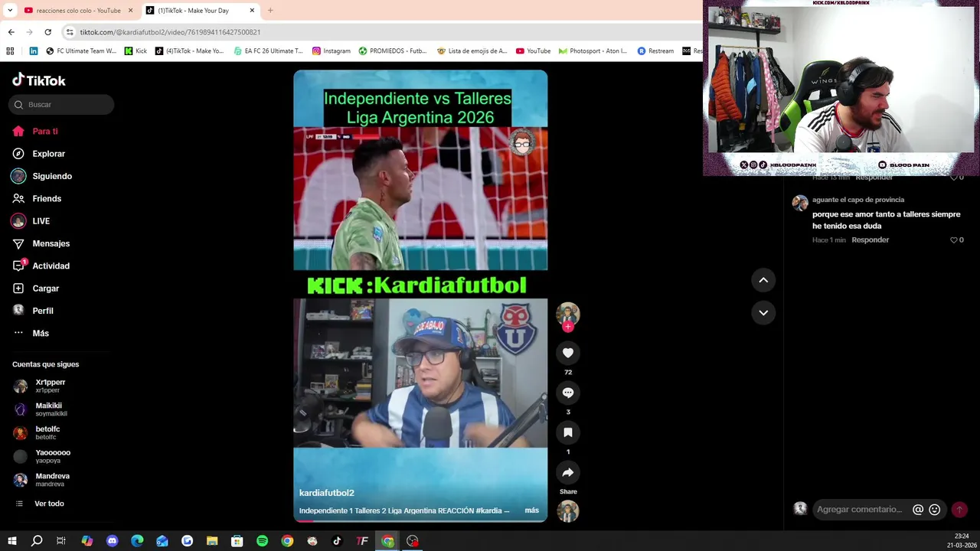The height and width of the screenshot is (551, 980).
Task: Expand the followed accounts with 'Ver todo'
Action: click(x=49, y=504)
